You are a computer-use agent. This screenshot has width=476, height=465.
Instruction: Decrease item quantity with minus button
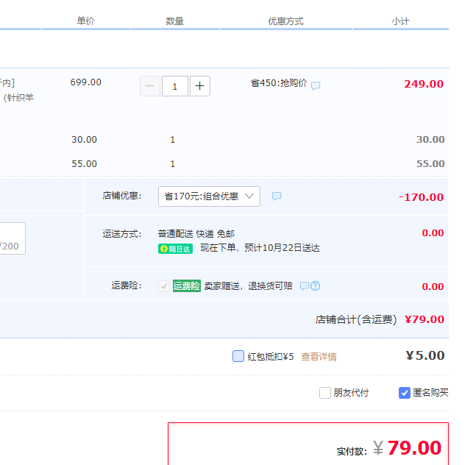tap(149, 86)
